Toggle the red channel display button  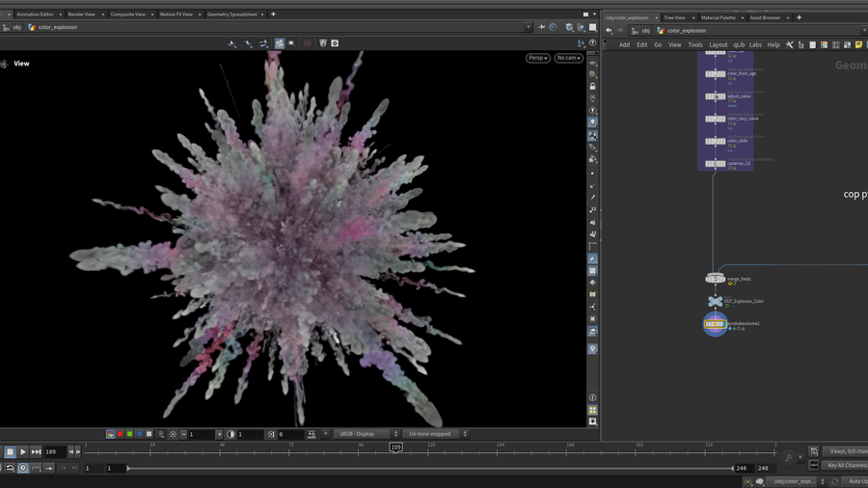(120, 434)
